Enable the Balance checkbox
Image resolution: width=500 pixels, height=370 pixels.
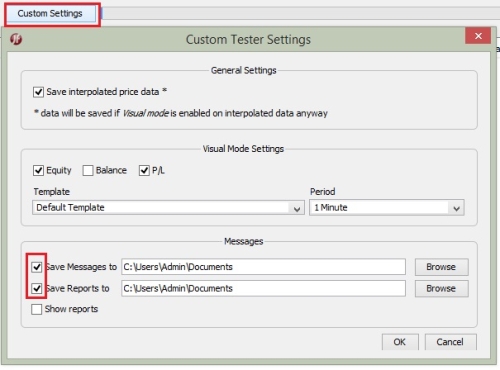(x=88, y=170)
